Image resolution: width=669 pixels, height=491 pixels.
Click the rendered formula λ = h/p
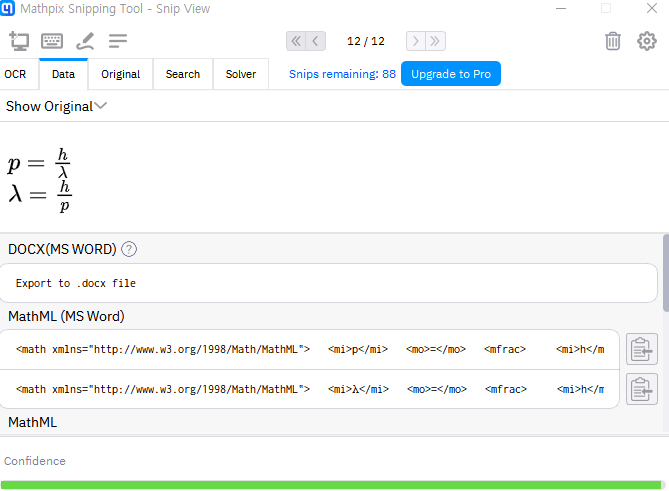40,196
